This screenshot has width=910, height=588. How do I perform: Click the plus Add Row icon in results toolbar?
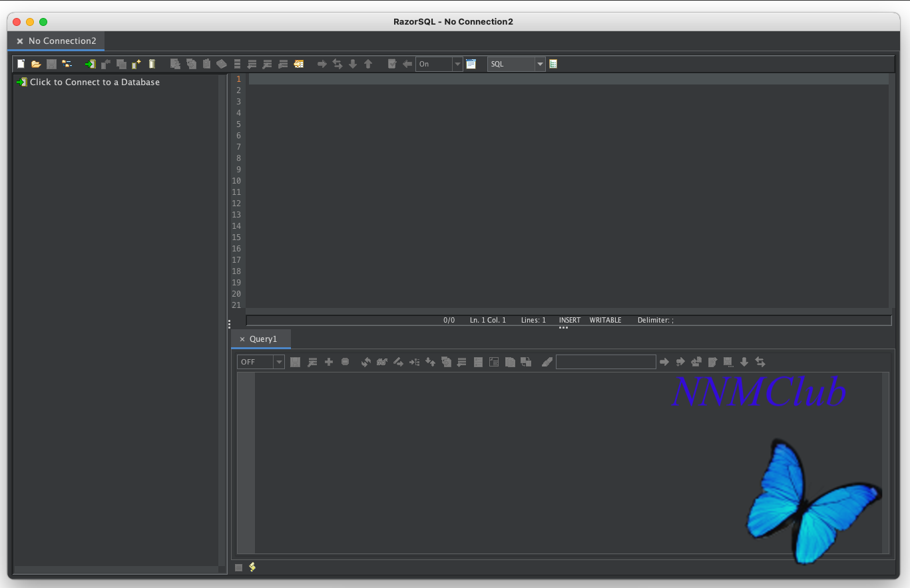point(329,362)
